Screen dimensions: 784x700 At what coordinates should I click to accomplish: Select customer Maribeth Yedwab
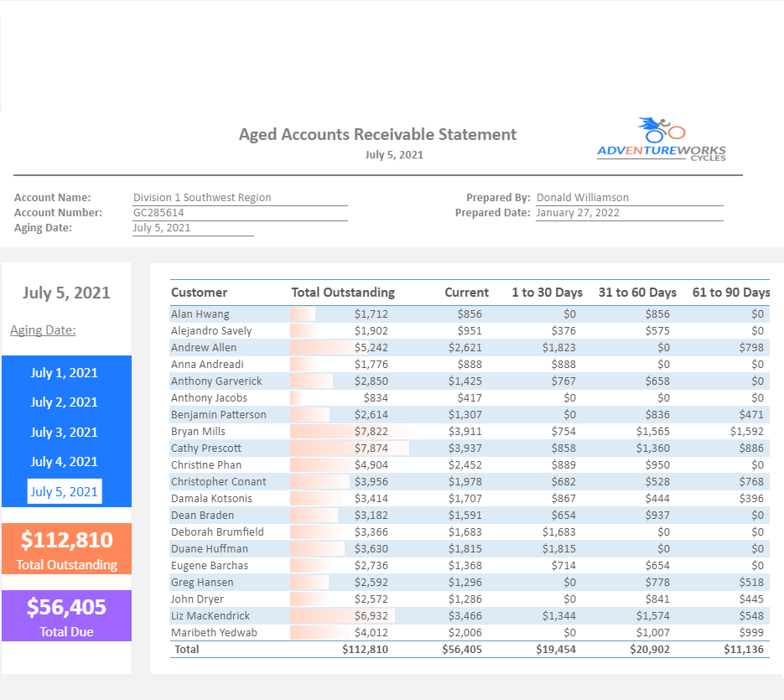point(214,632)
